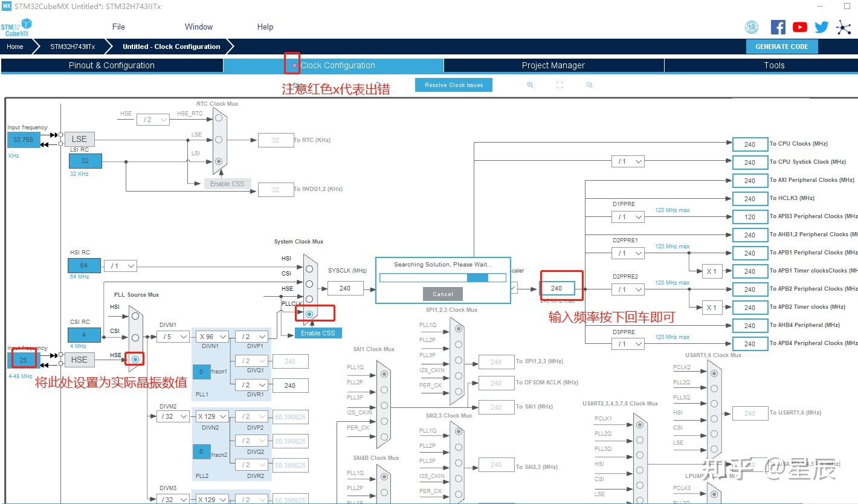Select LSE in RTC Clock Mux
Viewport: 858px width, 504px height.
(x=218, y=139)
